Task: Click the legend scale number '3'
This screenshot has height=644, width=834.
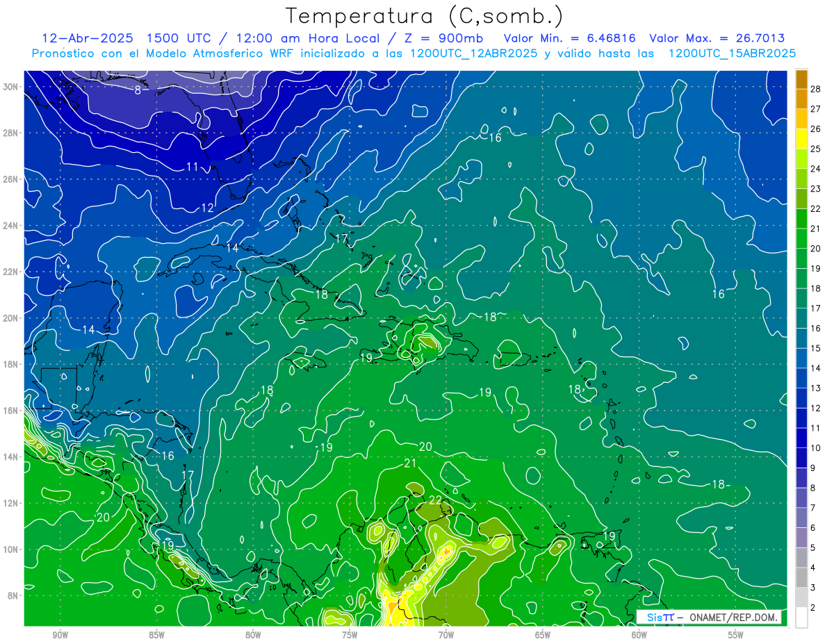Action: [813, 588]
